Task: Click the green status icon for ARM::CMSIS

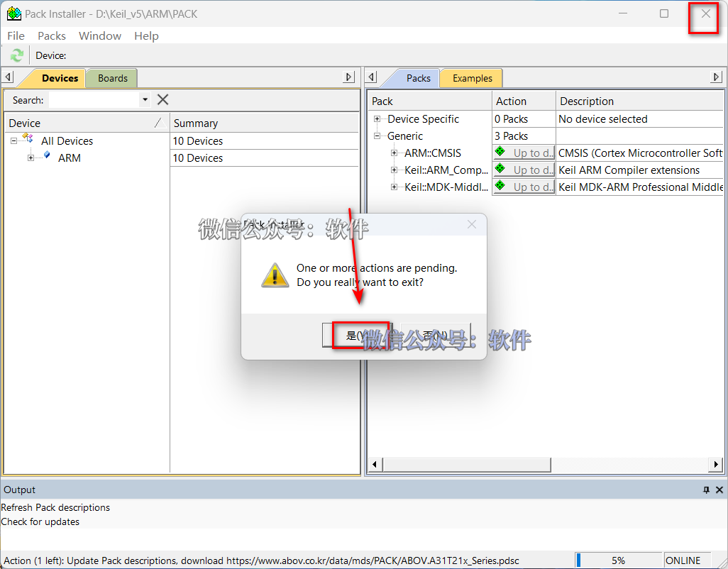Action: point(500,151)
